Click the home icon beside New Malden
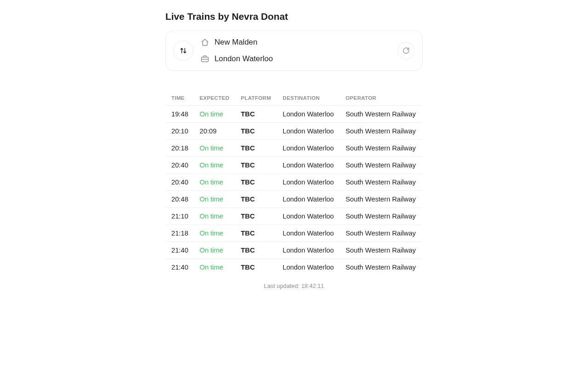The height and width of the screenshot is (368, 588). (x=205, y=42)
